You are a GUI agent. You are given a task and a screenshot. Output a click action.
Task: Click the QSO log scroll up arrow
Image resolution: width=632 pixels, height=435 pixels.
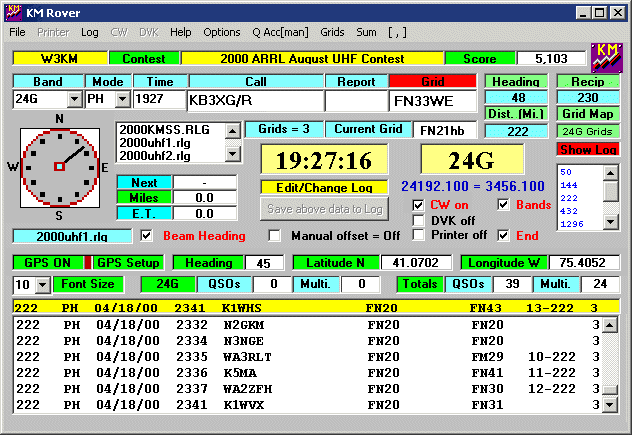coord(610,325)
